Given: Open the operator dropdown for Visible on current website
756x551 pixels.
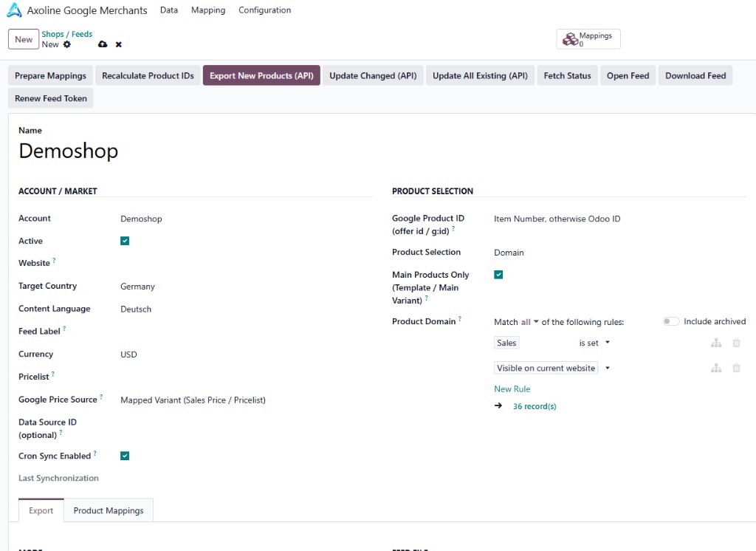Looking at the screenshot, I should (x=608, y=368).
